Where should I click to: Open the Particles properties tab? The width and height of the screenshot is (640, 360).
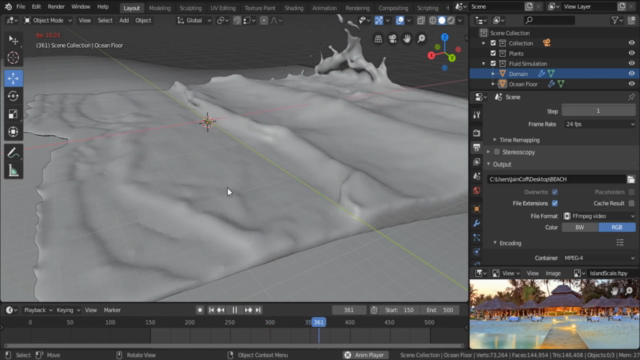tap(476, 238)
